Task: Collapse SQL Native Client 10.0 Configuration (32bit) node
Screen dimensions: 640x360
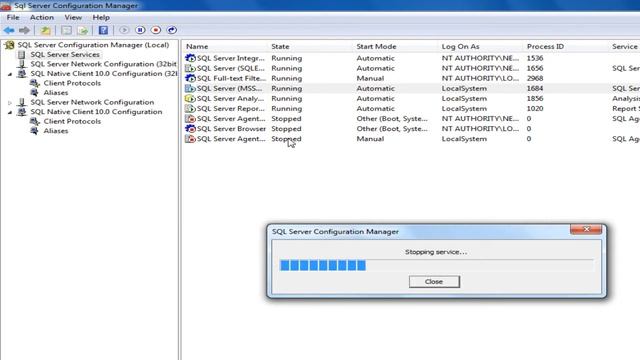Action: 10,74
